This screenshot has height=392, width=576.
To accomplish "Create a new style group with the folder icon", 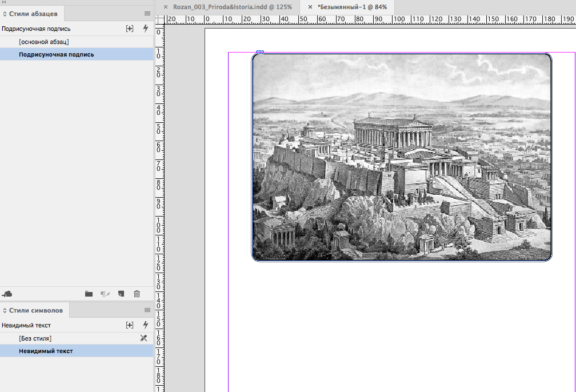I will (x=89, y=294).
